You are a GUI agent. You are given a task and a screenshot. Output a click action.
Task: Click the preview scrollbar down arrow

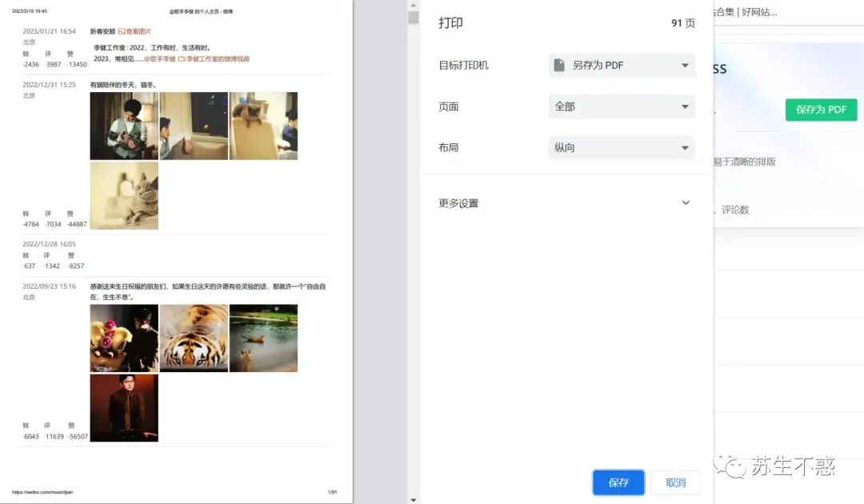click(x=414, y=499)
